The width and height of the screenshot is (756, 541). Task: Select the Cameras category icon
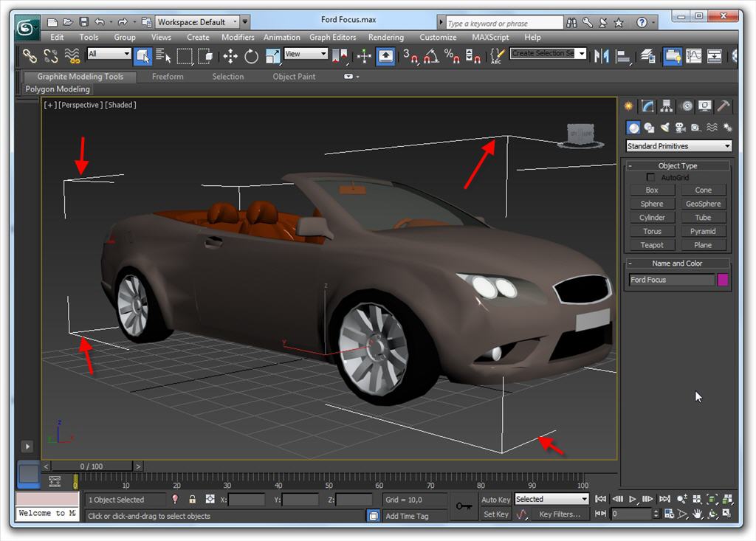679,128
